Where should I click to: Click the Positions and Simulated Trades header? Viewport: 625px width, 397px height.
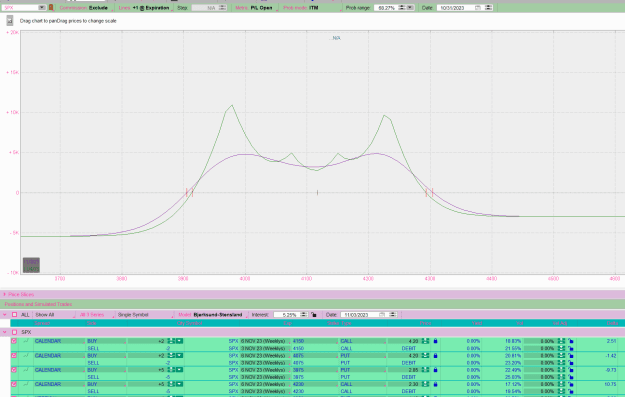tap(38, 304)
